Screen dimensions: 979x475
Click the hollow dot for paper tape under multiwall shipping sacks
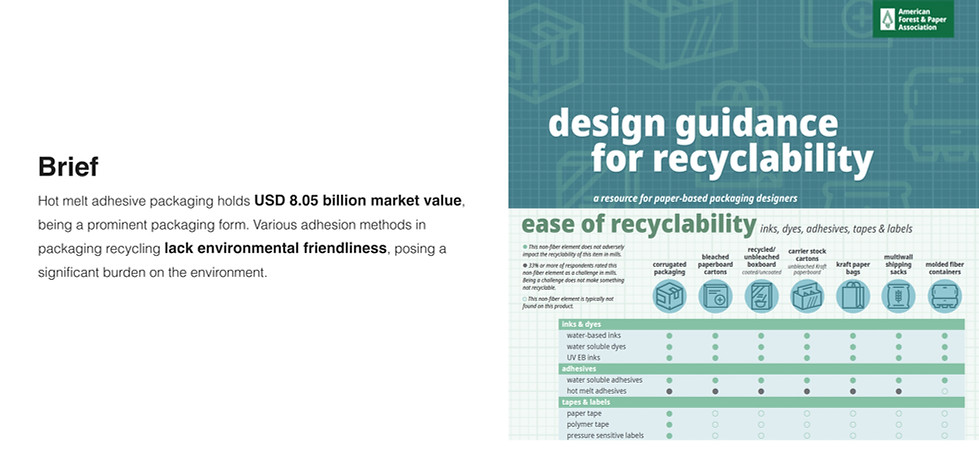tap(898, 413)
